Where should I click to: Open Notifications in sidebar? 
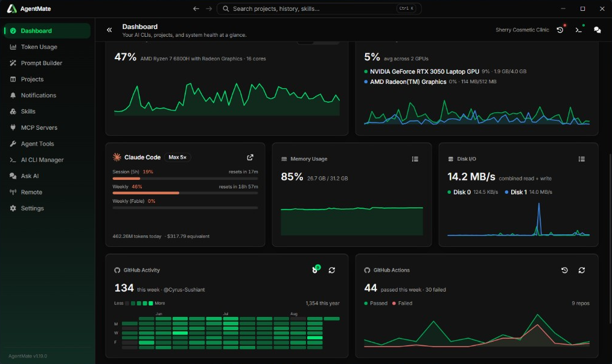[47, 95]
